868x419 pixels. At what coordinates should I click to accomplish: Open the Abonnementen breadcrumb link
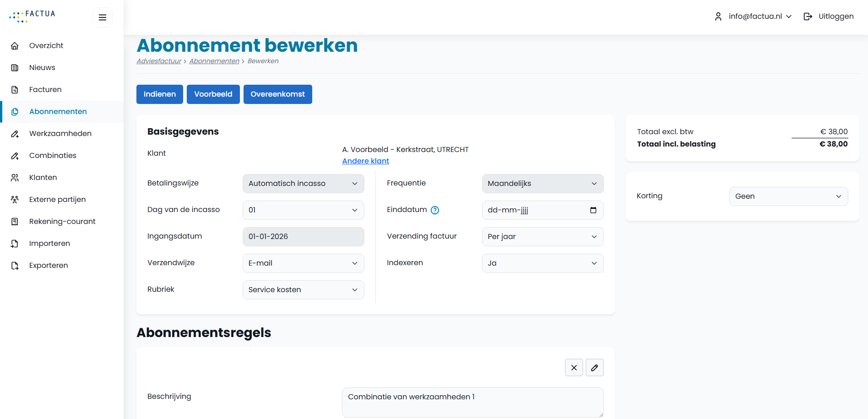pyautogui.click(x=214, y=61)
